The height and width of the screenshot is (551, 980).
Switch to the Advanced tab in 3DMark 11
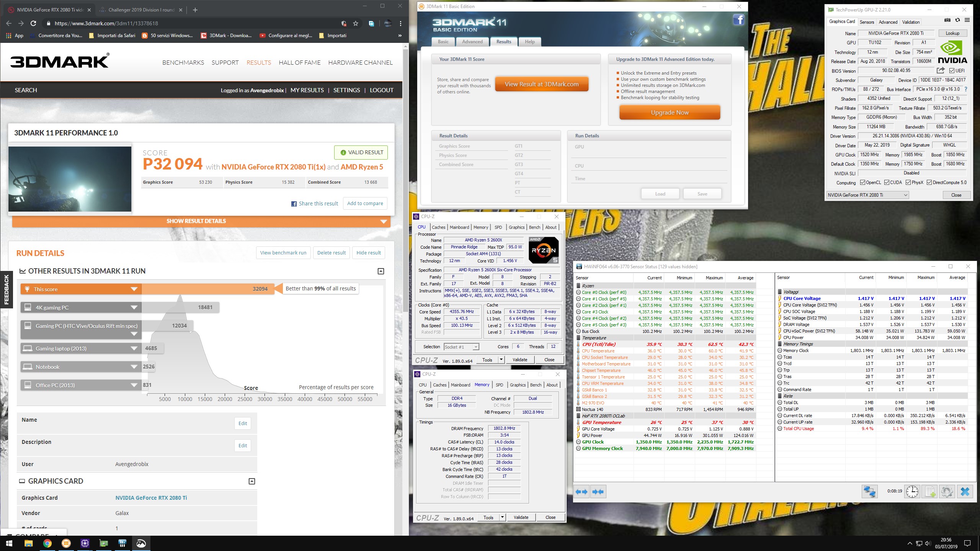pyautogui.click(x=472, y=42)
